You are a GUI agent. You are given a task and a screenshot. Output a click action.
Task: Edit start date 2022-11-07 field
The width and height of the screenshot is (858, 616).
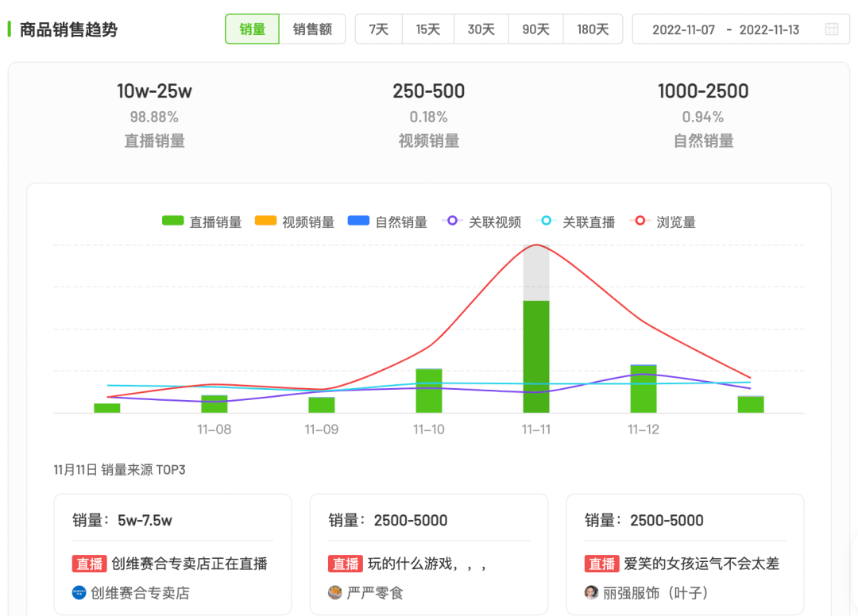683,29
